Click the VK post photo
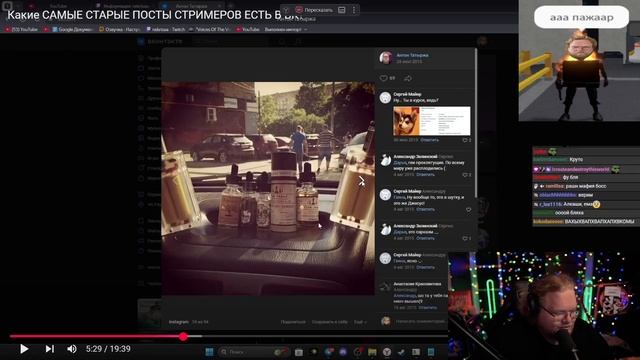Screen dimensions: 640x360 pos(268,188)
